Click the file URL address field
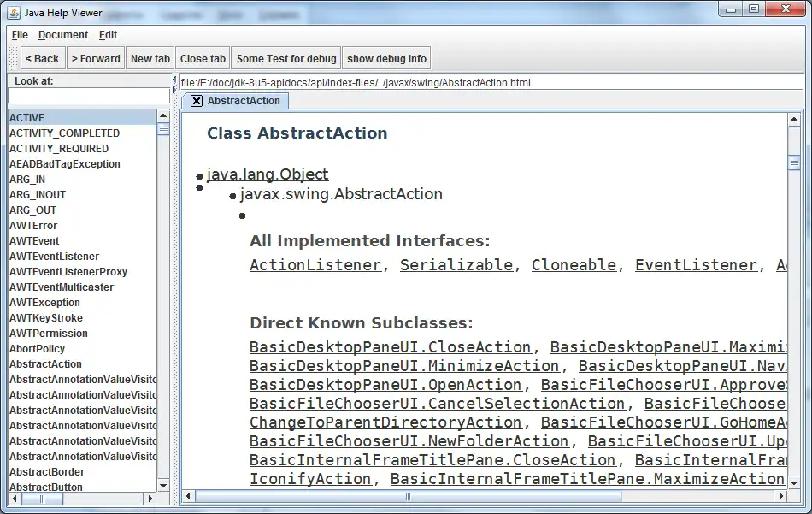Image resolution: width=812 pixels, height=514 pixels. click(491, 82)
